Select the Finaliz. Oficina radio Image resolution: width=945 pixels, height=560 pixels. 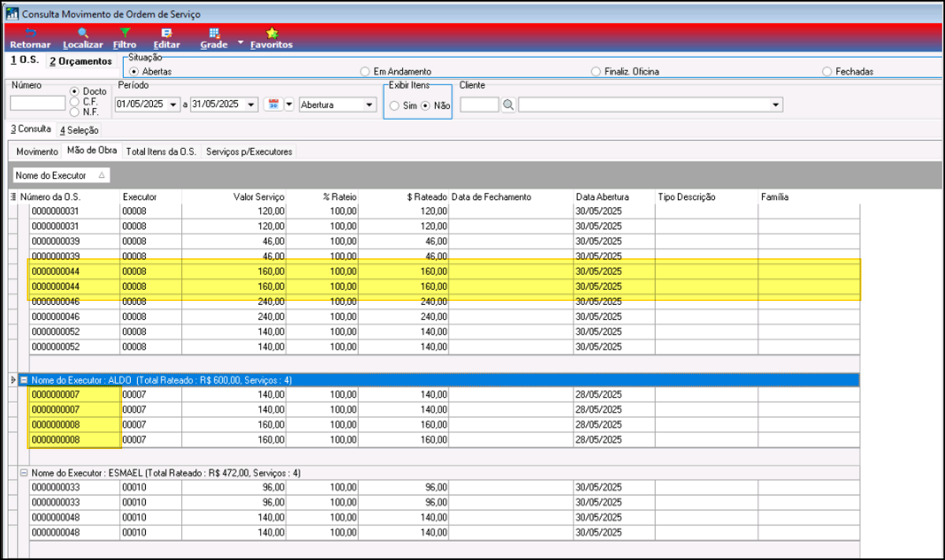[x=595, y=72]
